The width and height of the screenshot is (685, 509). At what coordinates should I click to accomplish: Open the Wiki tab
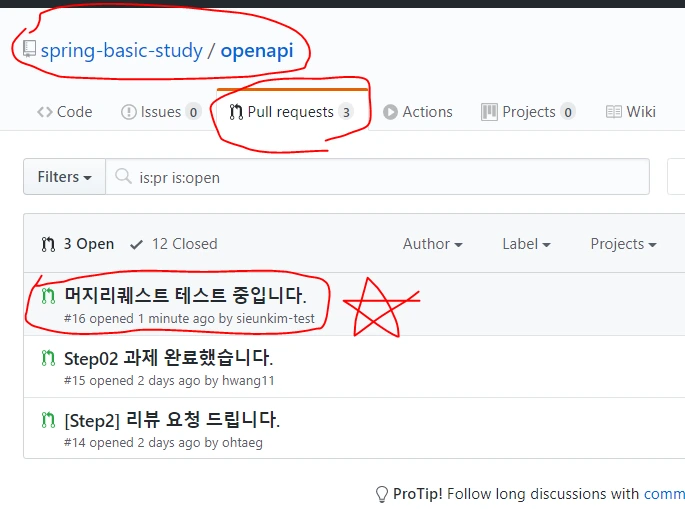pyautogui.click(x=631, y=112)
